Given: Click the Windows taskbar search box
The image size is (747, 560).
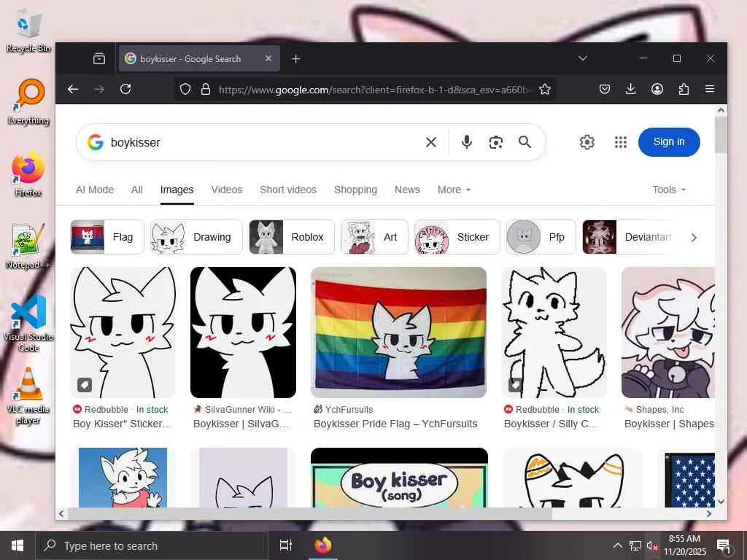Looking at the screenshot, I should (152, 545).
